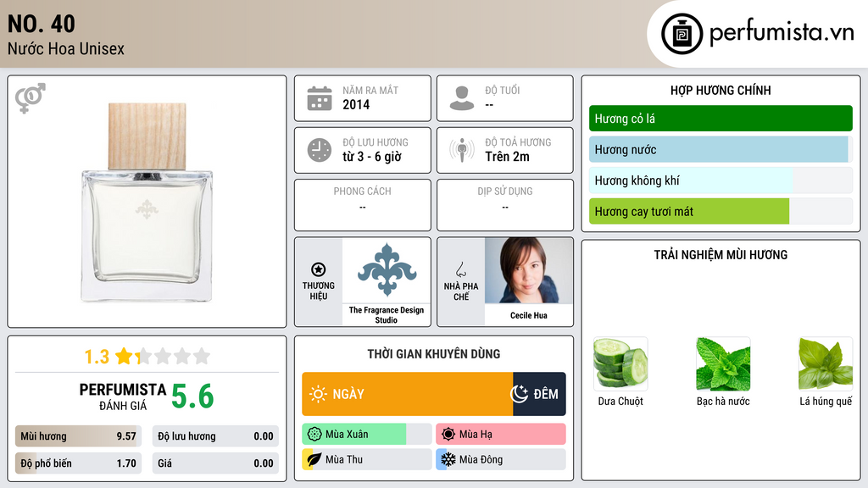
Task: Click the person icon beside Độ tuổi
Action: (462, 98)
